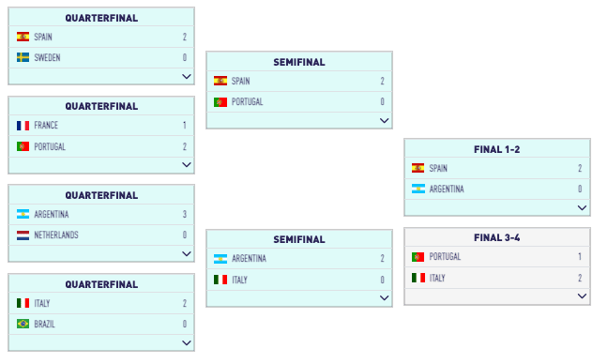Click the FINAL 1-2 header
This screenshot has height=364, width=608.
pyautogui.click(x=496, y=149)
